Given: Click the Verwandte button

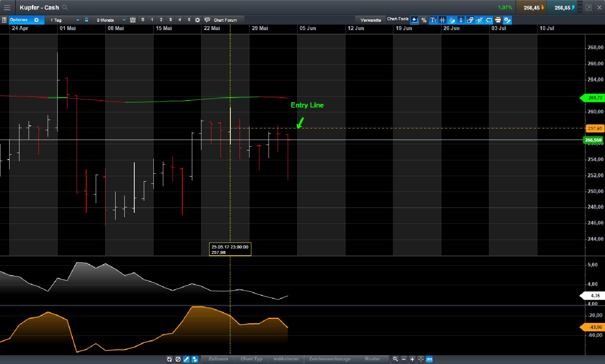Looking at the screenshot, I should coord(370,20).
